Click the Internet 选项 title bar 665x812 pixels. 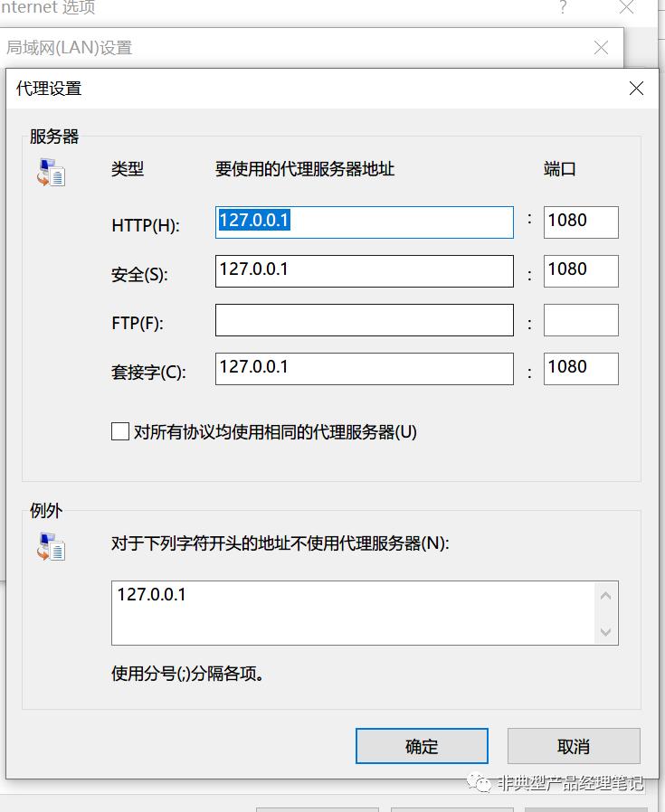[x=271, y=8]
